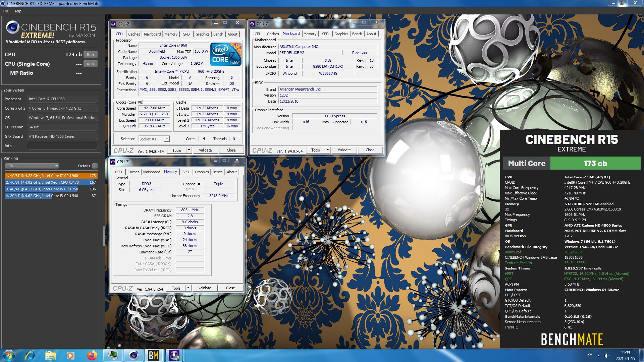This screenshot has width=644, height=362.
Task: Click Tools in mainboard CPU-Z window
Action: (316, 150)
